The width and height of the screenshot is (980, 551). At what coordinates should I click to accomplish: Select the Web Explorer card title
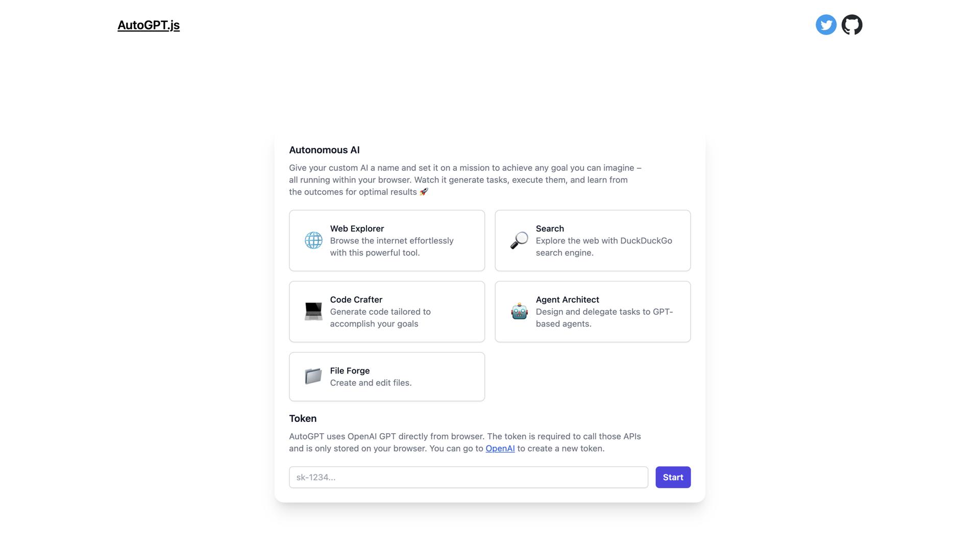pos(357,229)
